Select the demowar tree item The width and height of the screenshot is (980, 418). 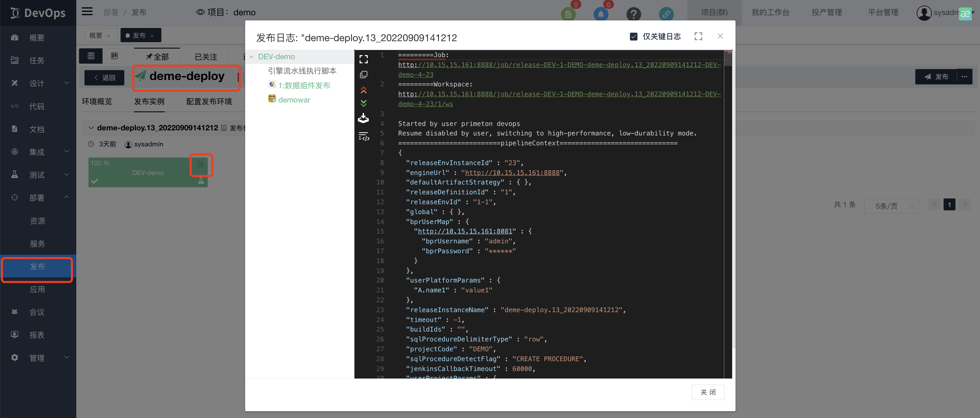(294, 100)
